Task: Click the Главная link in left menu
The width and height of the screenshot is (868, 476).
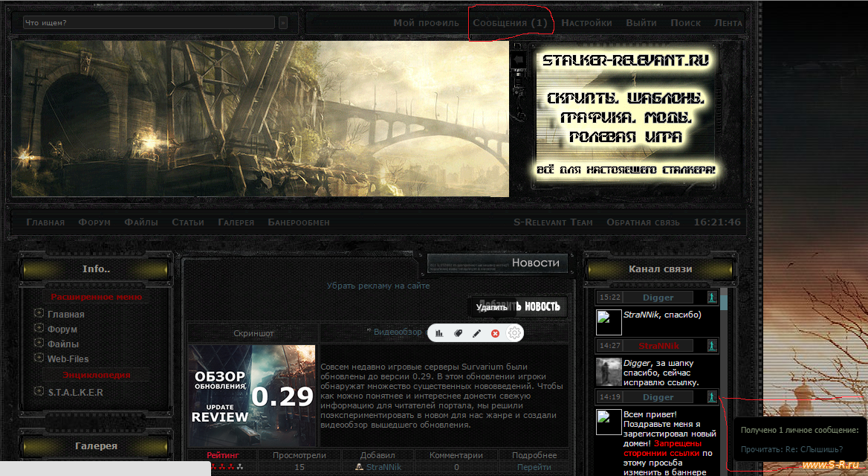Action: pyautogui.click(x=66, y=314)
